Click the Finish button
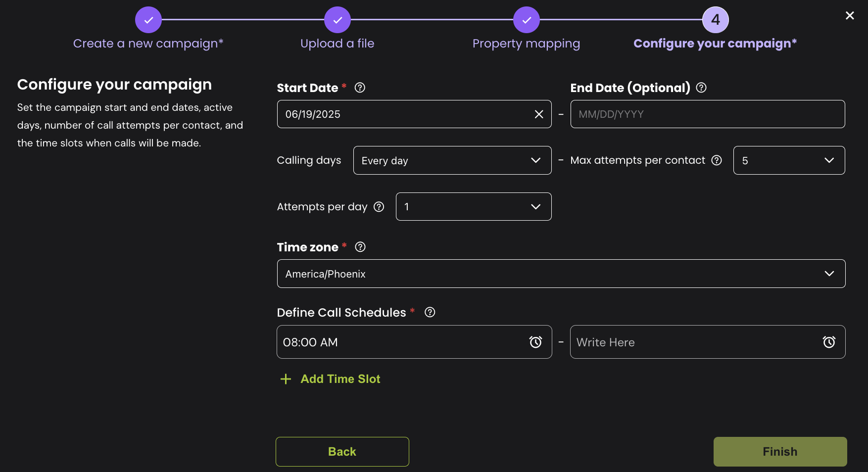 779,451
